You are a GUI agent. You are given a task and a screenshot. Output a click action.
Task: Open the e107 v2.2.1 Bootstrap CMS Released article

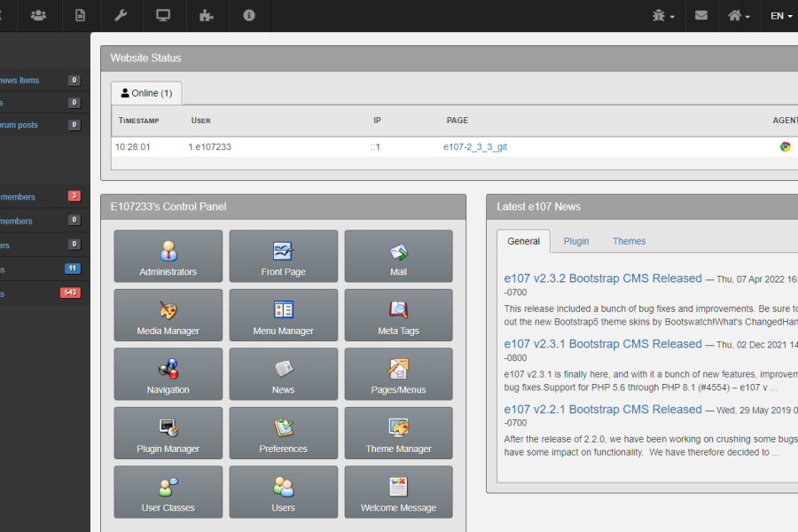coord(603,410)
